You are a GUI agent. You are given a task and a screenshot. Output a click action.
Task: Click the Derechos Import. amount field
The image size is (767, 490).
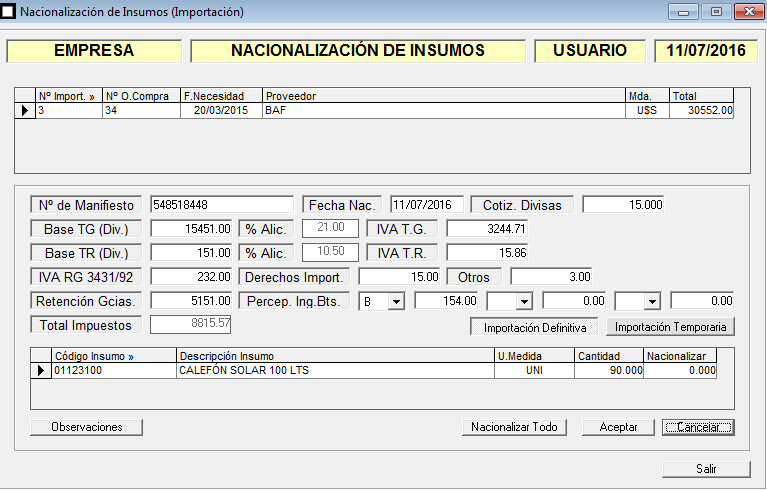(399, 277)
